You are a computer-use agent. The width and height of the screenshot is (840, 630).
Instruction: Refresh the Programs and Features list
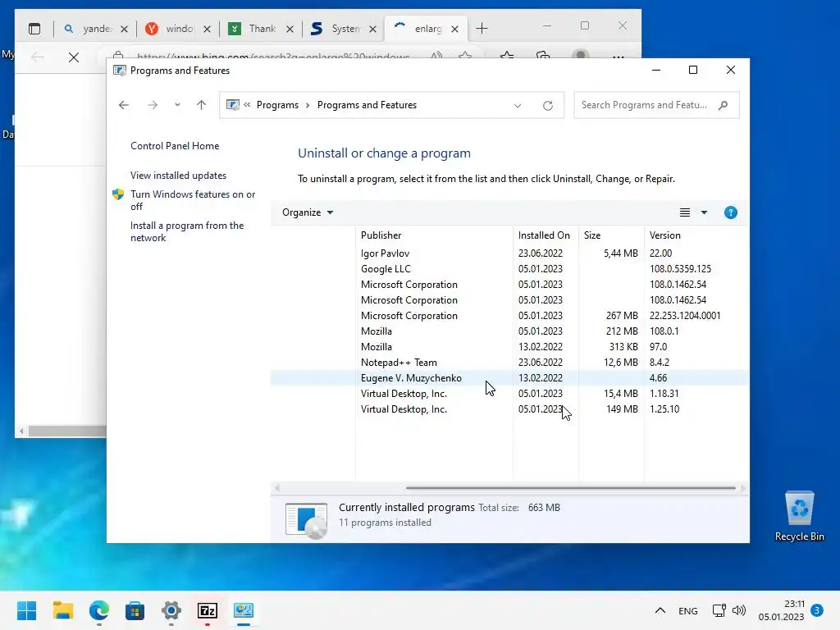[x=547, y=106]
